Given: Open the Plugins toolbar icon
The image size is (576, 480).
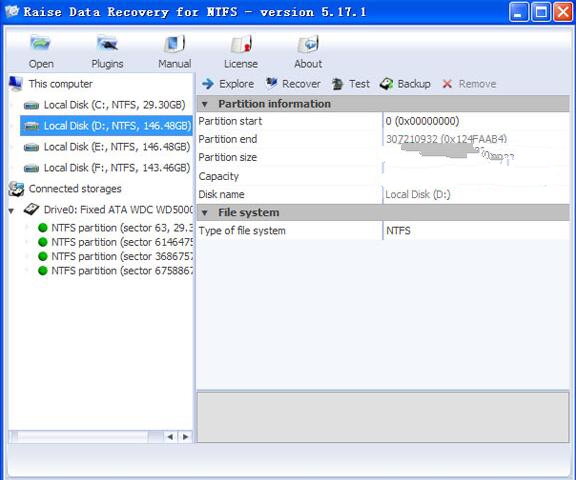Looking at the screenshot, I should tap(107, 43).
